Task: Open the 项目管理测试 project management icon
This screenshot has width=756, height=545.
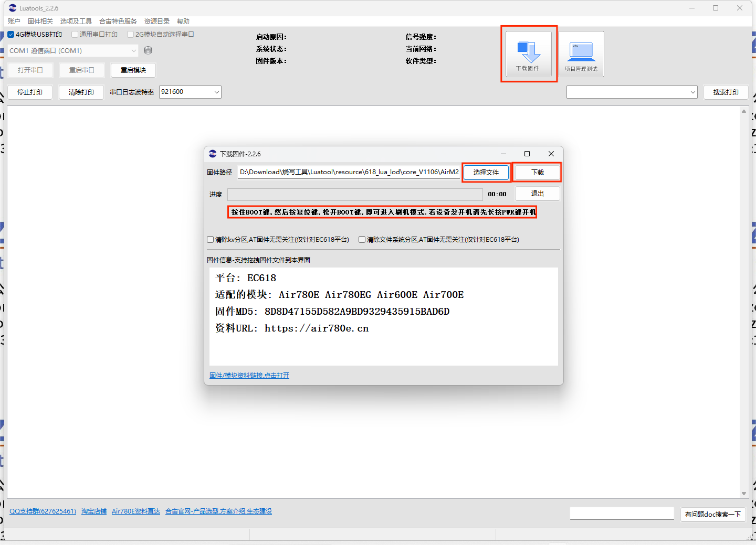Action: tap(581, 54)
